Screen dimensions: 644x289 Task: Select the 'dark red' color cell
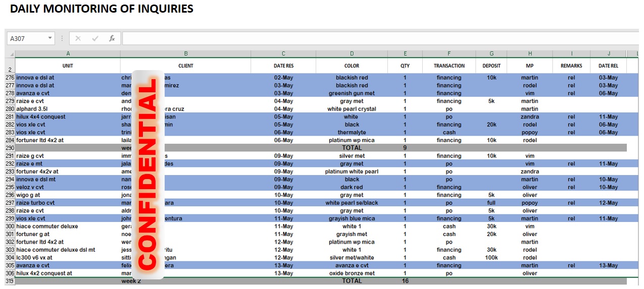[352, 187]
